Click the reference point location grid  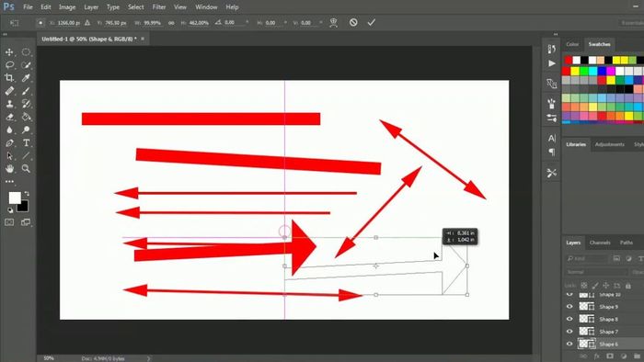coord(40,23)
